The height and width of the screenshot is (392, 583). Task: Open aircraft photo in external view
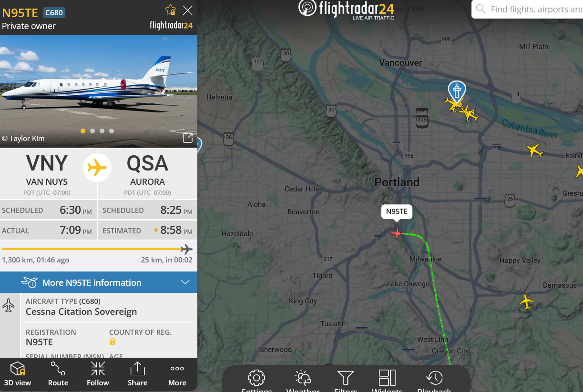(x=188, y=138)
